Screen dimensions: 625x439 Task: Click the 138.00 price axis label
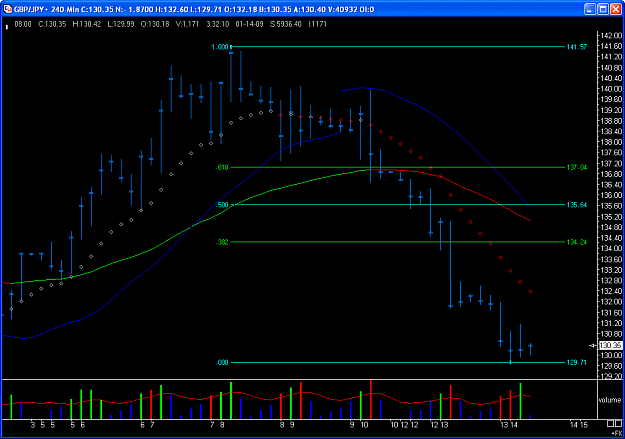[612, 142]
